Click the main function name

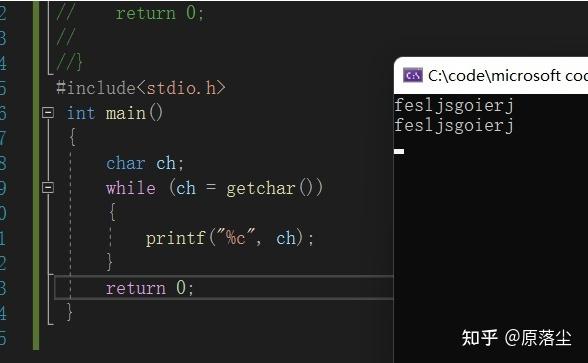pos(126,113)
